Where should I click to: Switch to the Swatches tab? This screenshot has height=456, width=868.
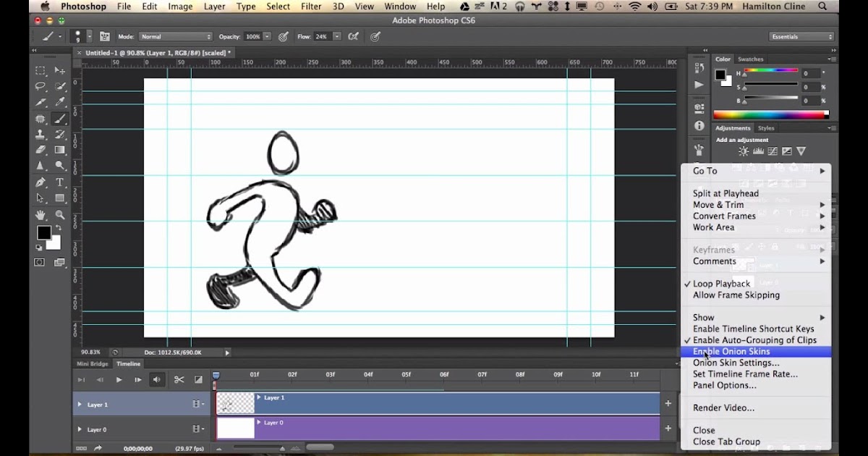(750, 59)
